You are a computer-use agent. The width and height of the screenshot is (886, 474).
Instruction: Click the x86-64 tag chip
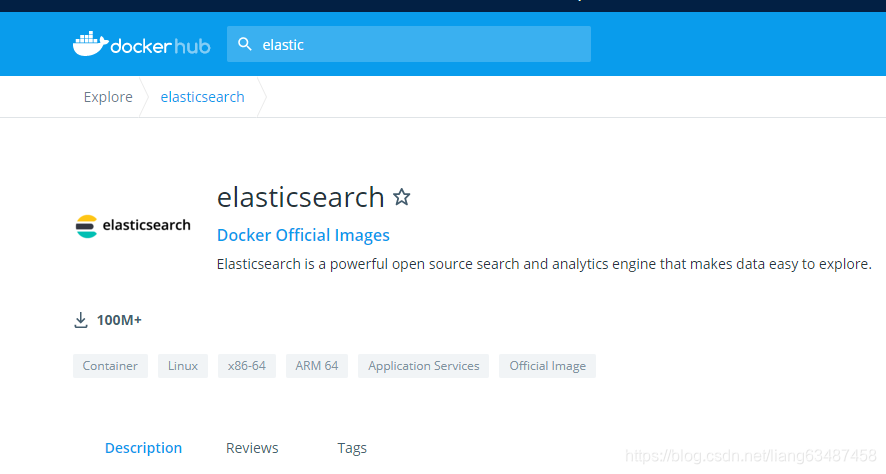pyautogui.click(x=247, y=366)
